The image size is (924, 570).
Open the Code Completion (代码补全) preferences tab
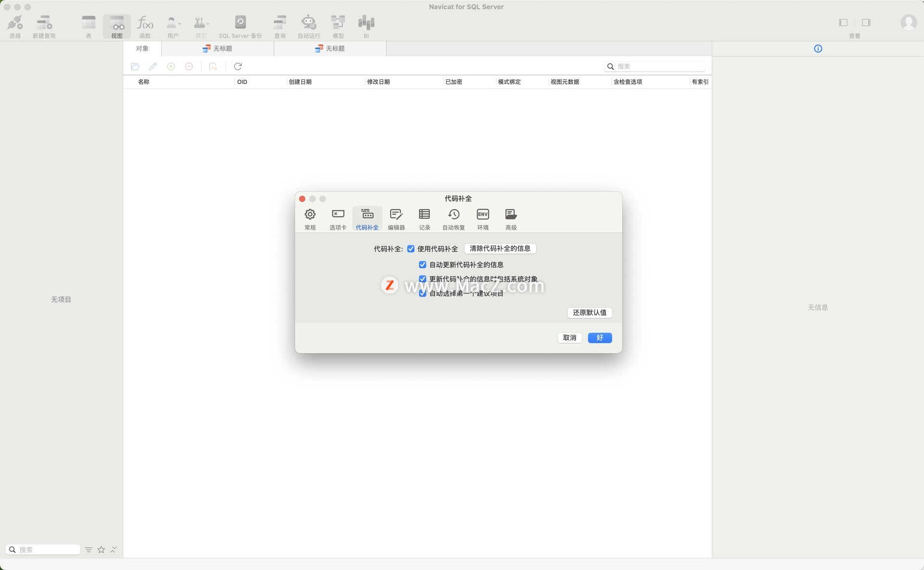[x=367, y=219]
